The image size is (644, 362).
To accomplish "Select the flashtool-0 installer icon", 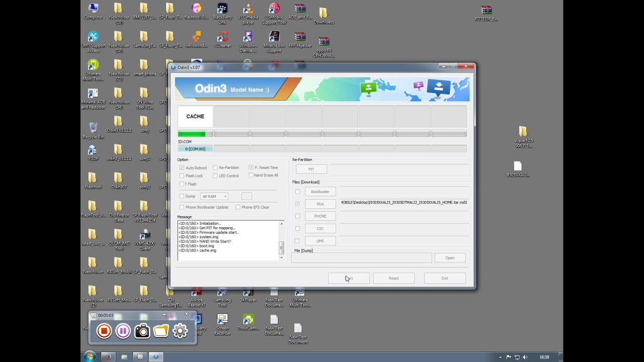I will pyautogui.click(x=196, y=11).
